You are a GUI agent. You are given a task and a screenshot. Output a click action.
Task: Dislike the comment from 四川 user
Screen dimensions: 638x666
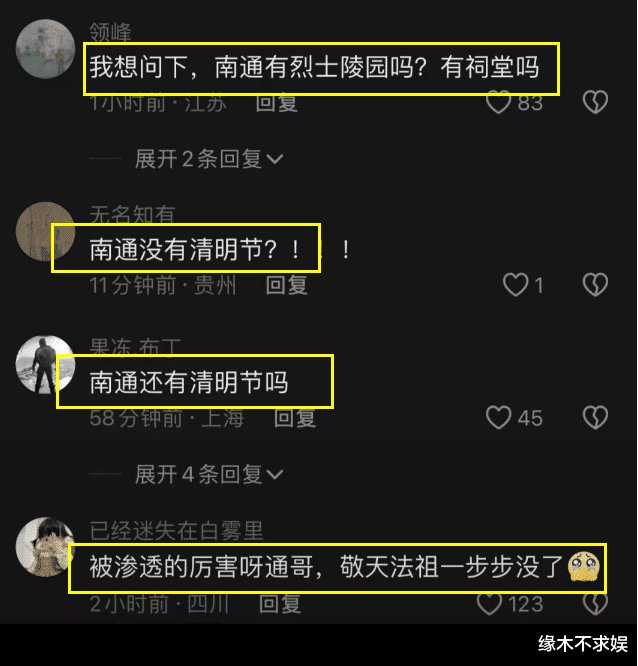[x=595, y=604]
